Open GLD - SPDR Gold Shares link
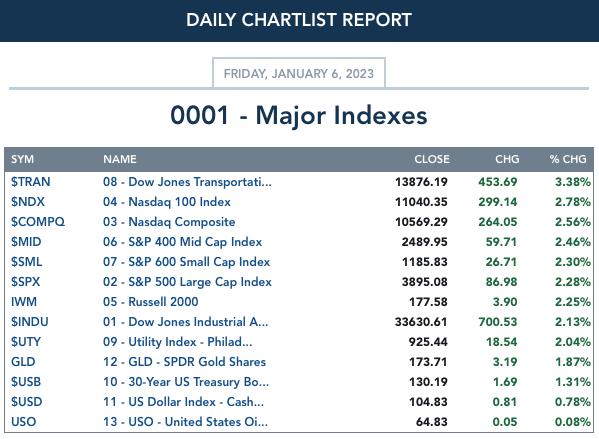Viewport: 599px width, 439px height. (x=184, y=361)
